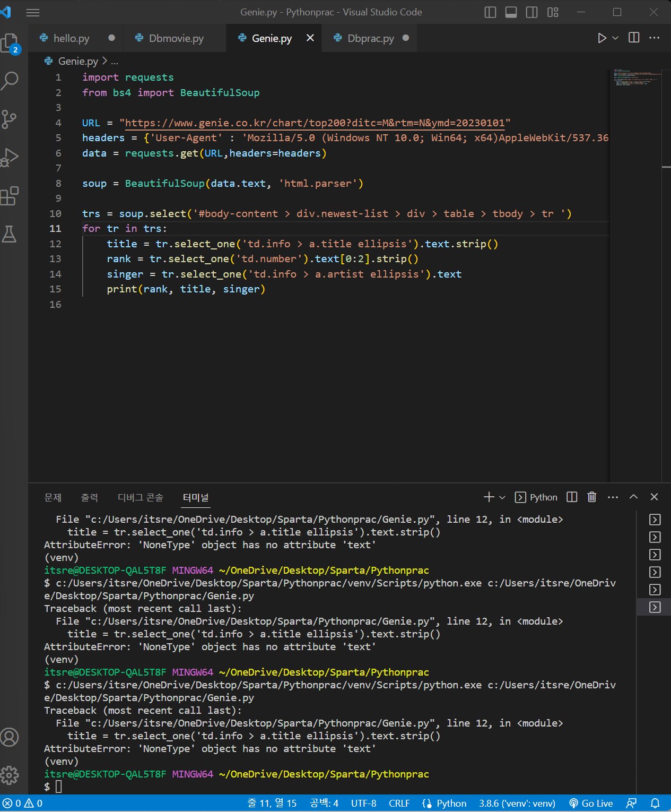Click the editor minimap
Screen dimensions: 671x812
point(636,275)
